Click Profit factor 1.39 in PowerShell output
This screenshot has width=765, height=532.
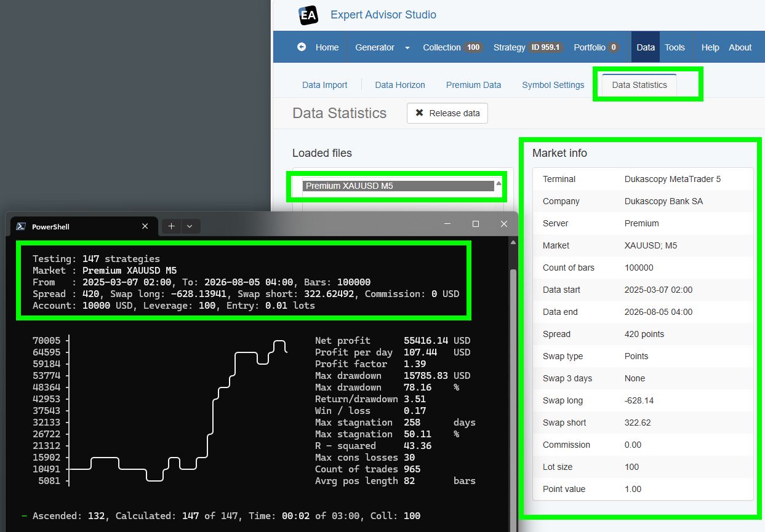pos(415,363)
